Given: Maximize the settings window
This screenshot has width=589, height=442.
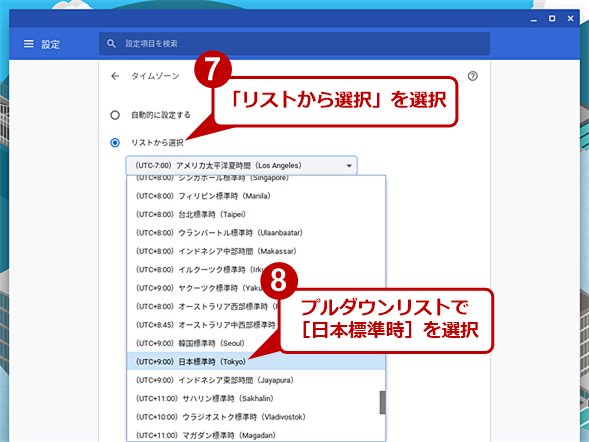Looking at the screenshot, I should pos(552,18).
